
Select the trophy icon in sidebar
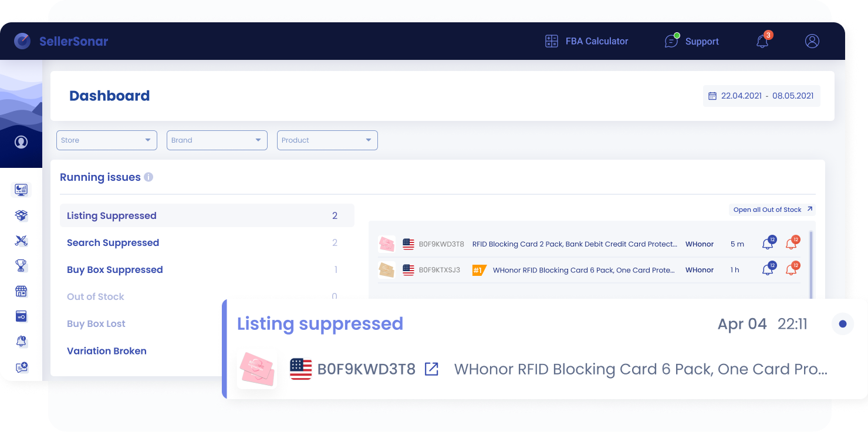[22, 266]
